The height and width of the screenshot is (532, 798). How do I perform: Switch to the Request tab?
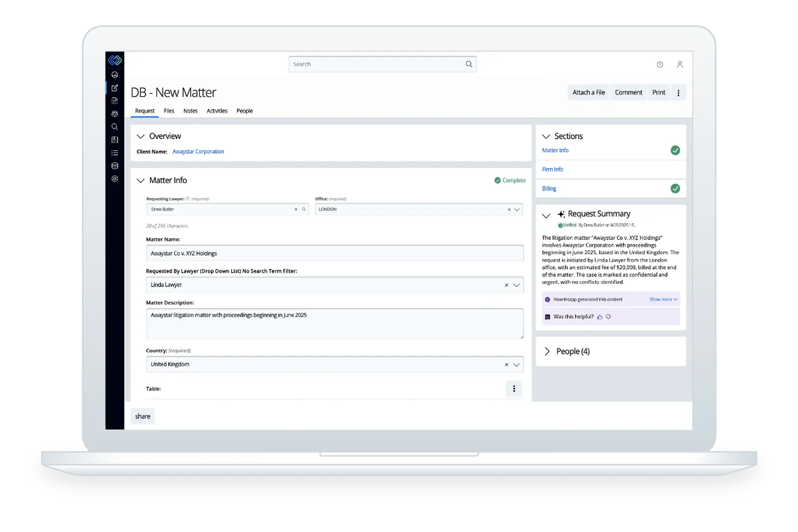[145, 111]
